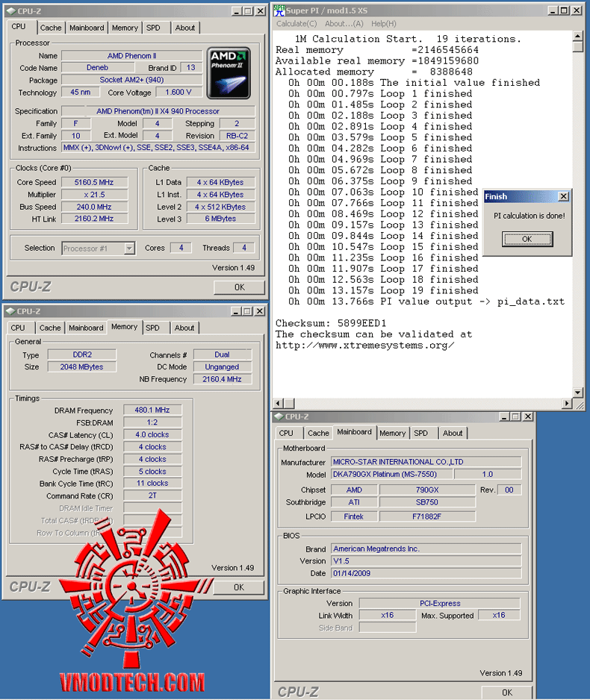Open About tab in Mainboard CPU-Z window
This screenshot has height=700, width=590.
click(453, 433)
